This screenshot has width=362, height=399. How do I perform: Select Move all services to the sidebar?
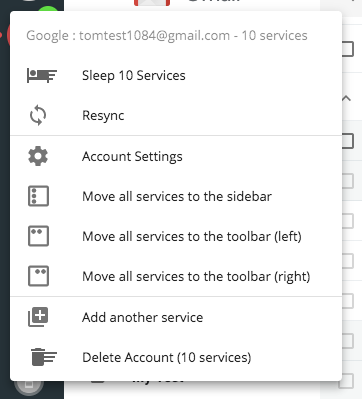pos(176,196)
